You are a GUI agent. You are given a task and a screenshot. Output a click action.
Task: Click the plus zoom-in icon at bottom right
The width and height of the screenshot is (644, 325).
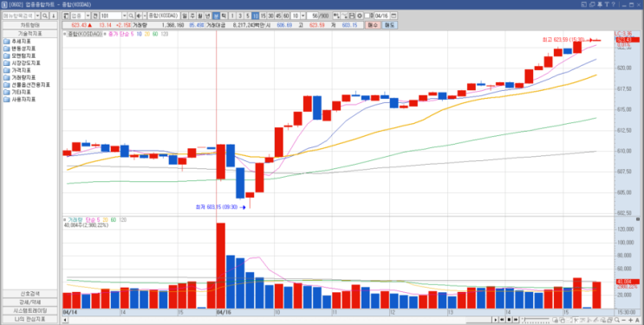(630, 320)
